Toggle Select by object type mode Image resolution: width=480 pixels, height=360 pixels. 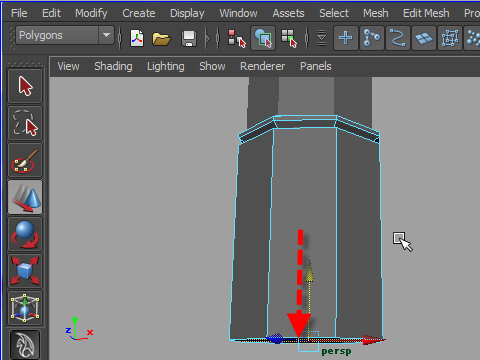[263, 38]
